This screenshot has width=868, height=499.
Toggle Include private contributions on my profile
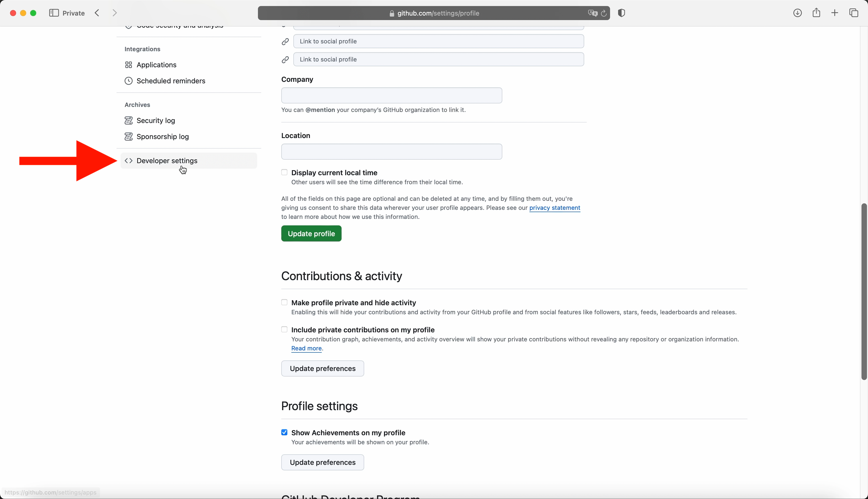tap(284, 329)
